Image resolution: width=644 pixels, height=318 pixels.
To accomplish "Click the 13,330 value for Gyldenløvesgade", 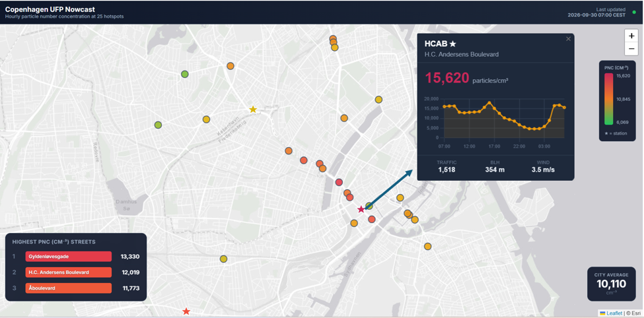I will coord(130,257).
